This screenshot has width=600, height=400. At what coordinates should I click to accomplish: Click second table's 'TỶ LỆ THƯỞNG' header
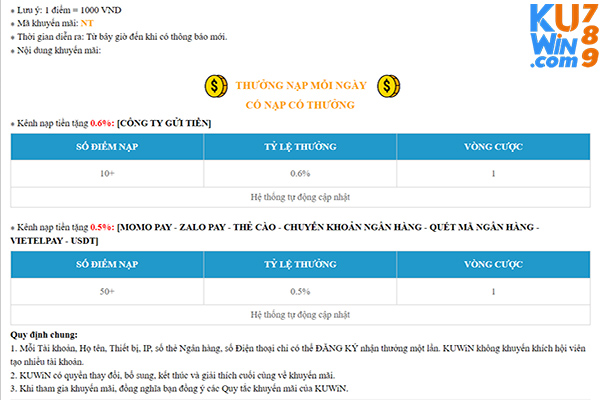300,264
